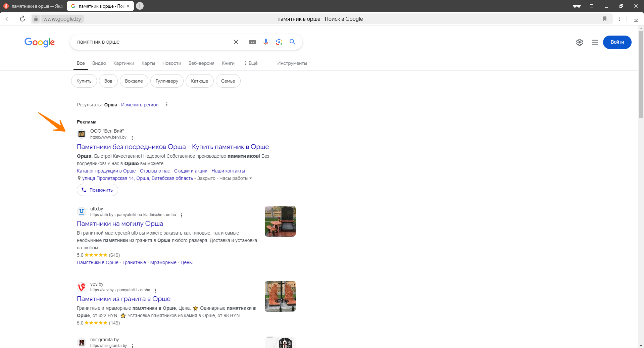Switch to Веб-версия tab

tap(201, 63)
